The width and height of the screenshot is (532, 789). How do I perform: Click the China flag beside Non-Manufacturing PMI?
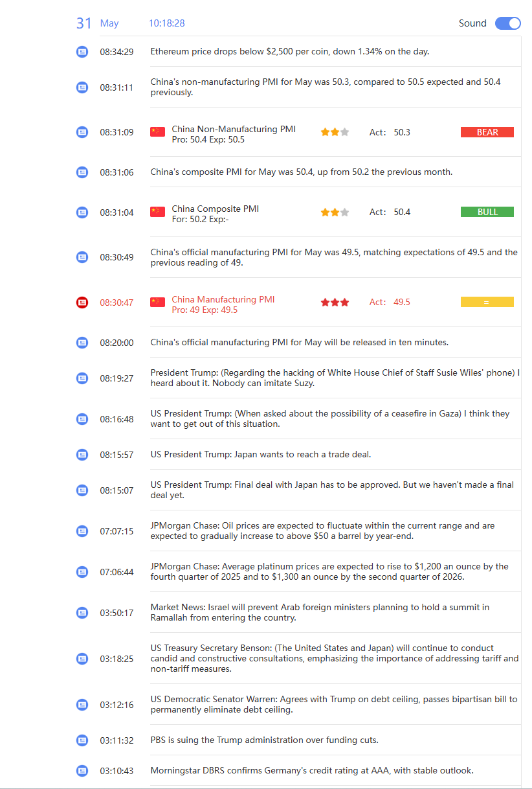click(x=157, y=132)
